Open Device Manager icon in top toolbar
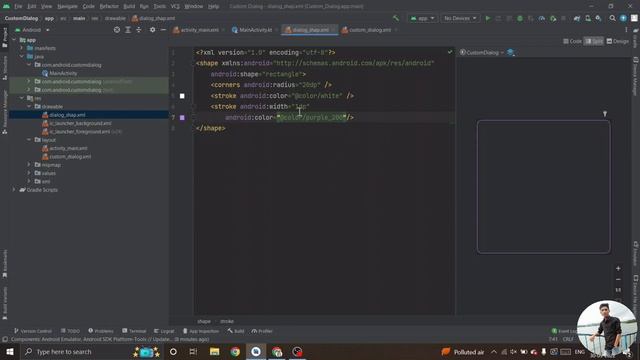640x360 pixels. tap(588, 18)
